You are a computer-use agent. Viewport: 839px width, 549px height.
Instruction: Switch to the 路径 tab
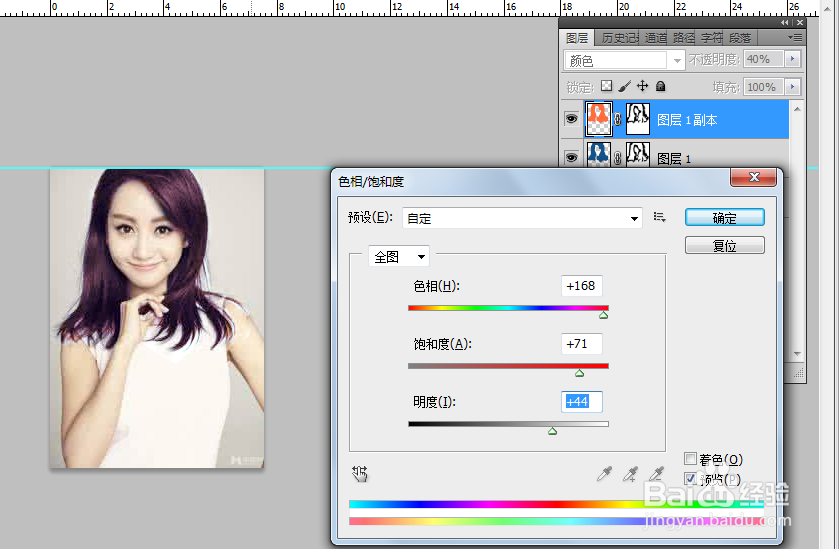pyautogui.click(x=683, y=37)
